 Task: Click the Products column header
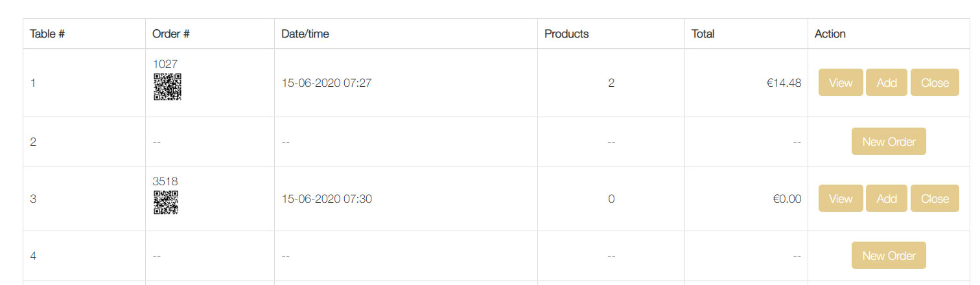[x=566, y=34]
